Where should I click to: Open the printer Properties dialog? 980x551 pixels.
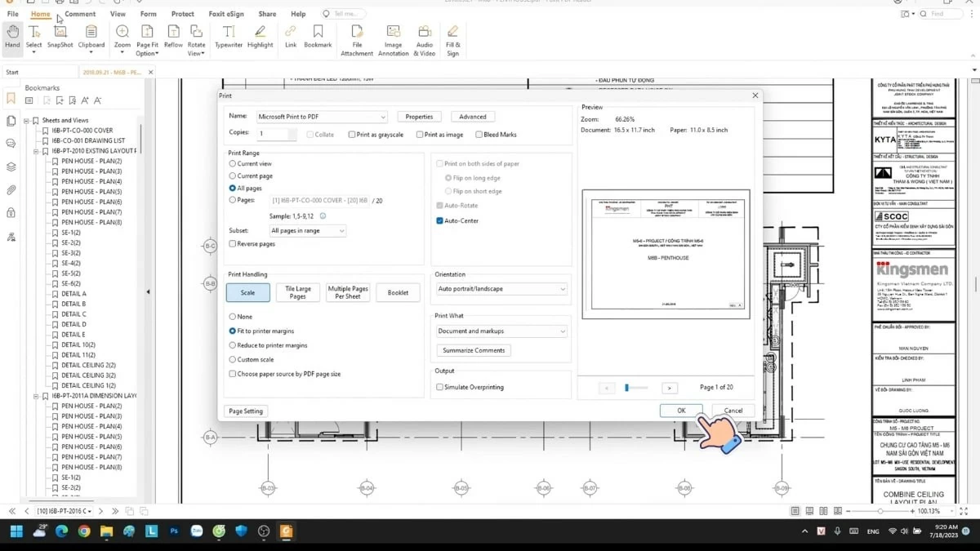[419, 116]
